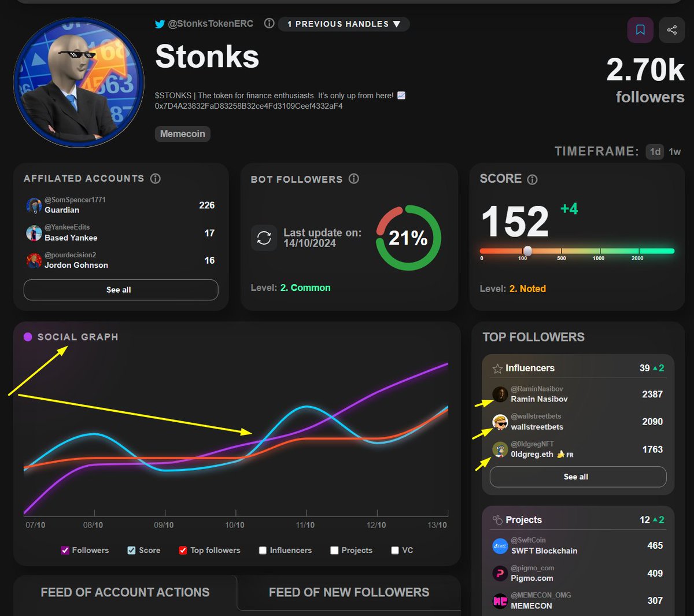Click MEMECON logo
Image resolution: width=694 pixels, height=616 pixels.
tap(500, 601)
